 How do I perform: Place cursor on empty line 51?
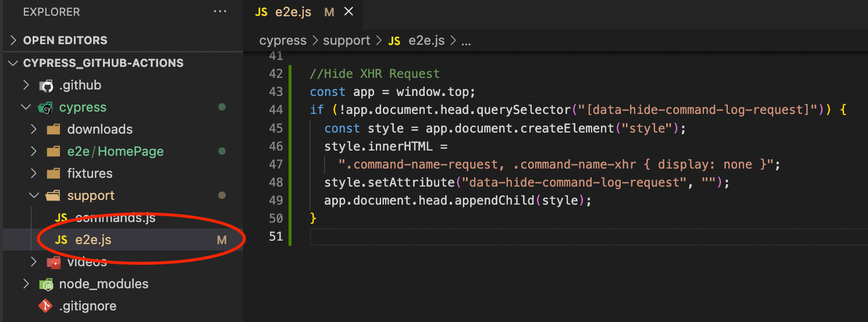[x=465, y=237]
